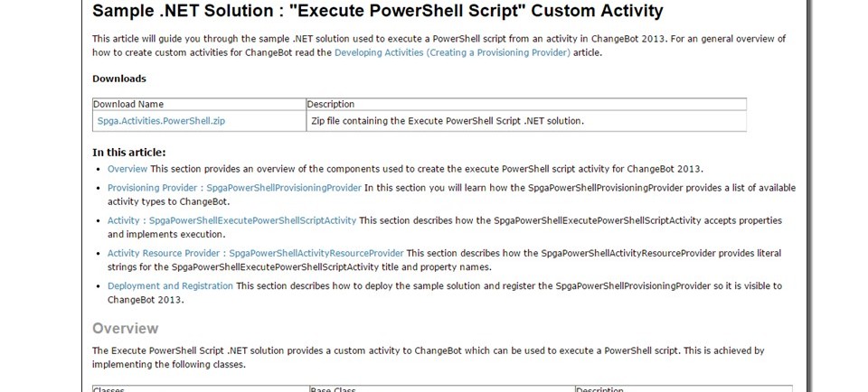Click the intro paragraph mentioning ChangeBot 2013
This screenshot has height=392, width=868.
tap(439, 46)
